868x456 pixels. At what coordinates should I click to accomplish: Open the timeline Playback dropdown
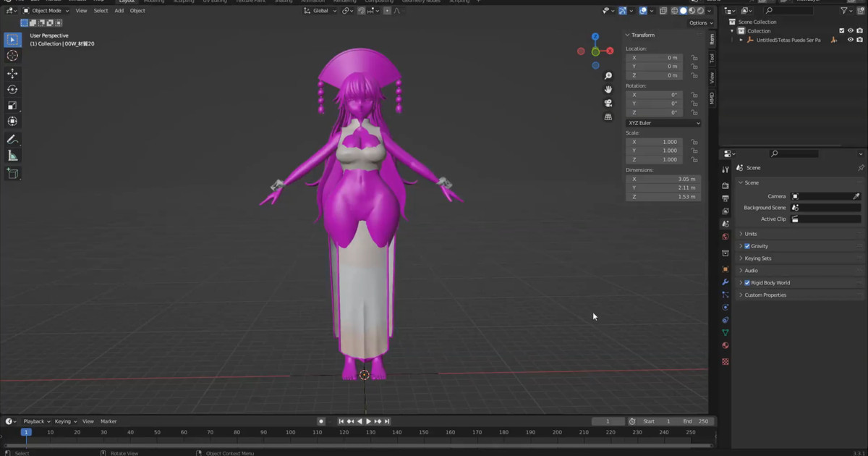click(36, 421)
